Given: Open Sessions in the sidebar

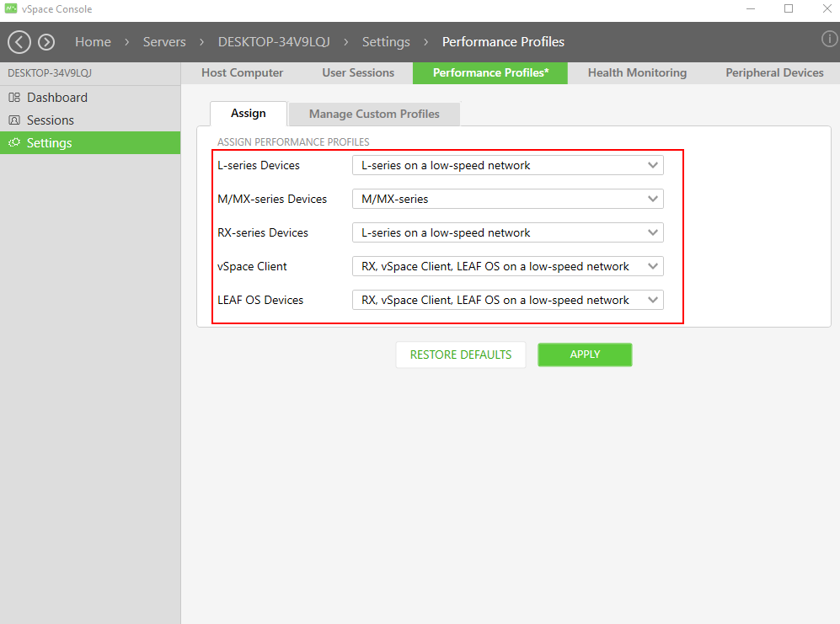Looking at the screenshot, I should point(90,120).
